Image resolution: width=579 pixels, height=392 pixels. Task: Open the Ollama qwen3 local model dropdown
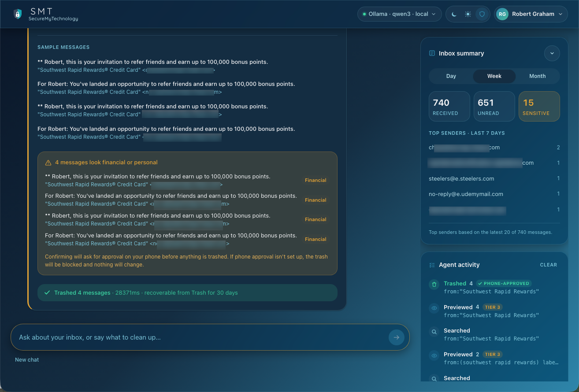399,14
